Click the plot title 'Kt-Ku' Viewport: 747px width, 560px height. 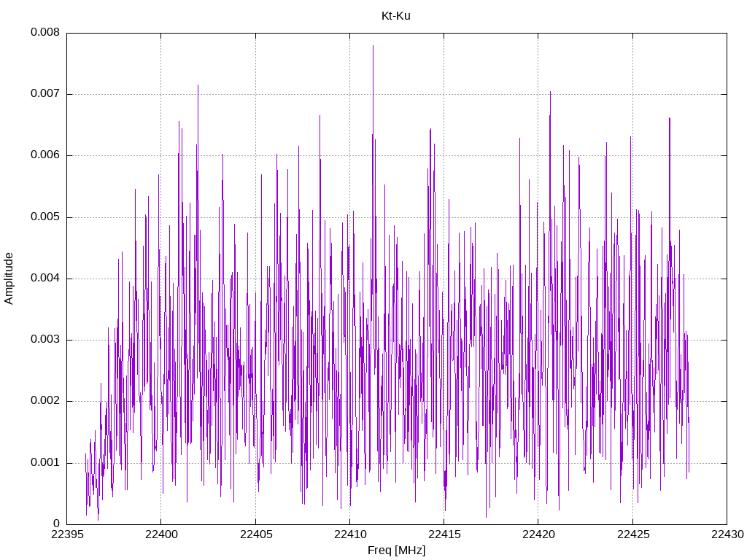coord(396,16)
